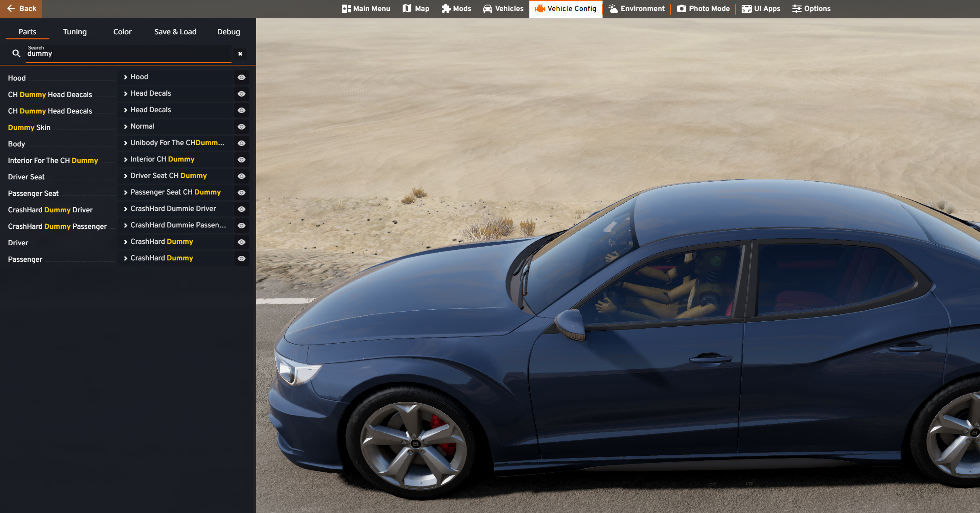Open the UI Apps menu

[x=761, y=9]
